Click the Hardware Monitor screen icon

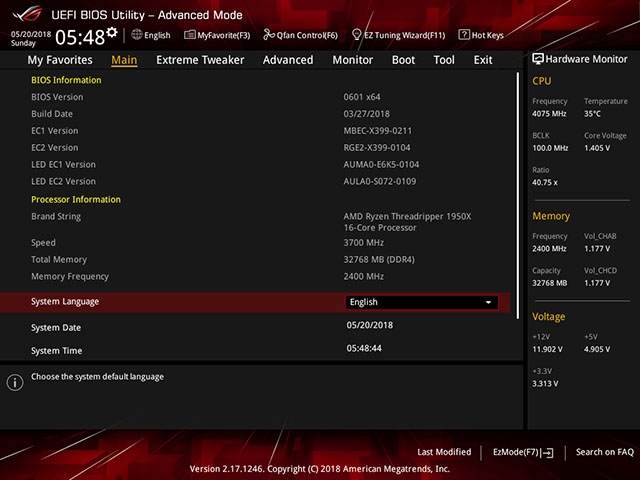tap(538, 59)
